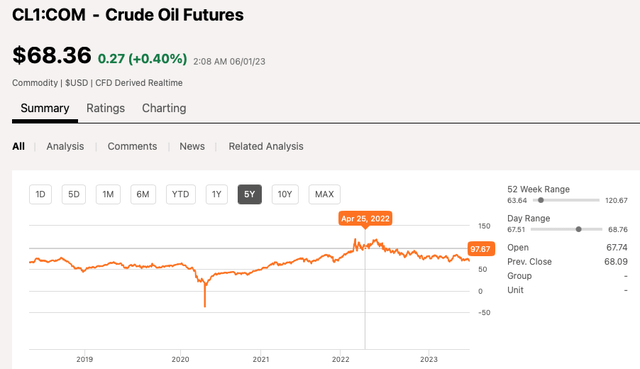Select the 5D time range button
The width and height of the screenshot is (640, 369).
pyautogui.click(x=74, y=194)
